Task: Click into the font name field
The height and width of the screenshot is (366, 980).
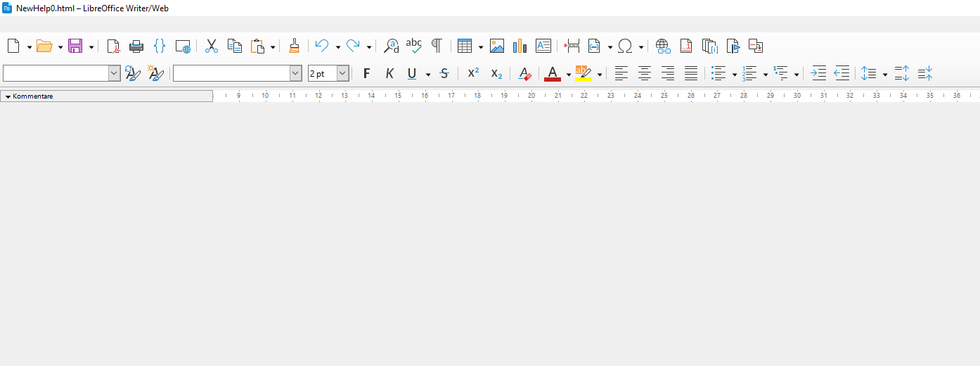Action: [231, 73]
